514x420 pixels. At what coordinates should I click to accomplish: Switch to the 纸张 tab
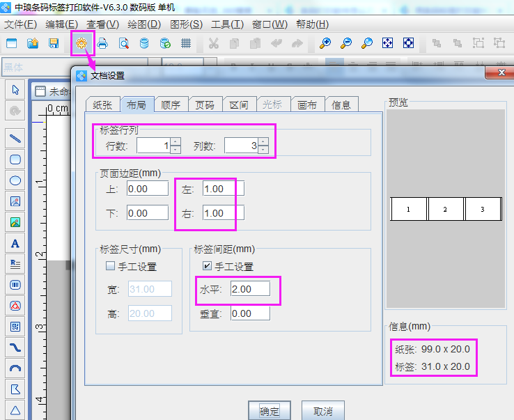click(102, 104)
